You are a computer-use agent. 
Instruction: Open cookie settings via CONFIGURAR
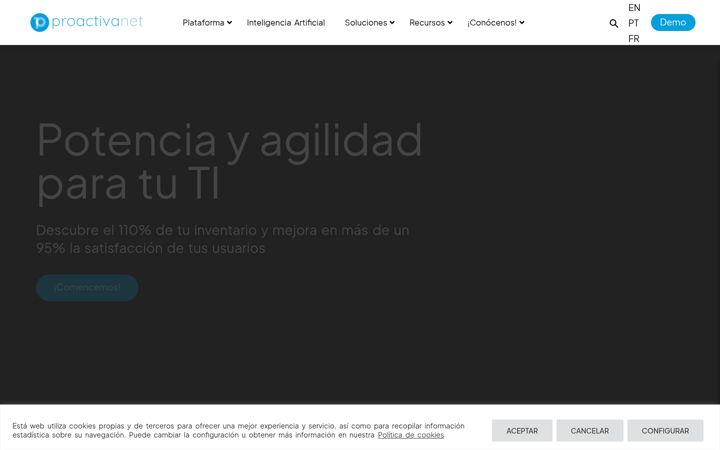(665, 431)
